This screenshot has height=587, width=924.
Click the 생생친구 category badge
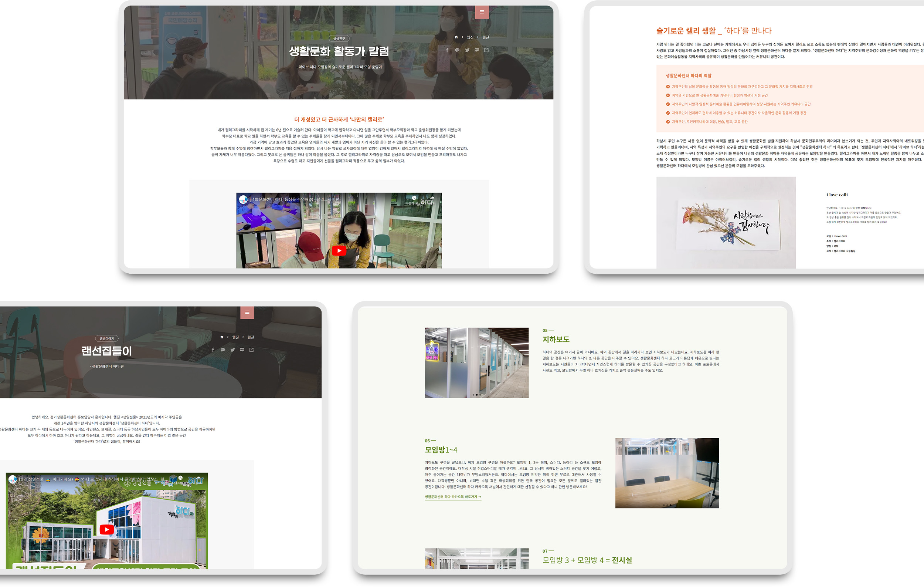coord(339,38)
